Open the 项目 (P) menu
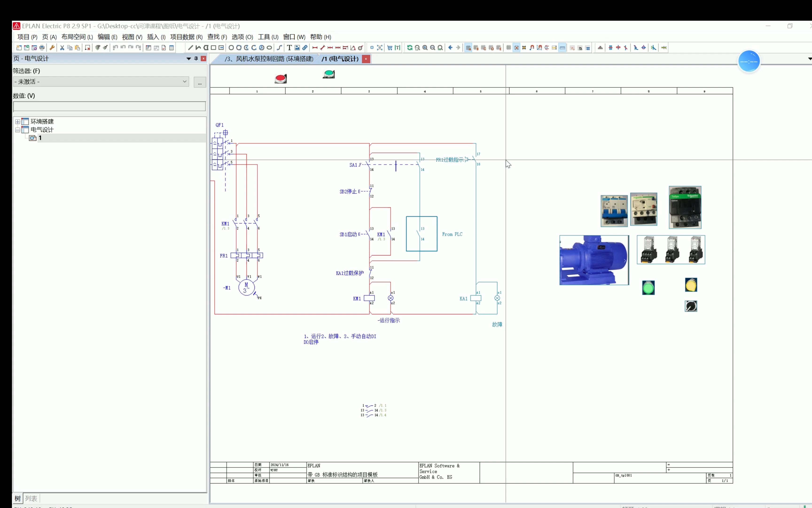This screenshot has width=812, height=508. click(27, 37)
